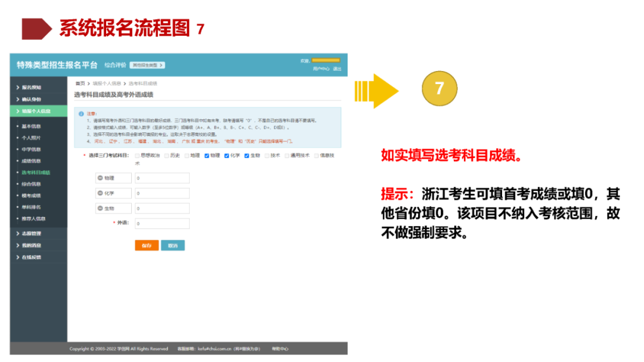Uncheck the 生物 subject checkbox
Screen dimensions: 644x362
point(246,154)
